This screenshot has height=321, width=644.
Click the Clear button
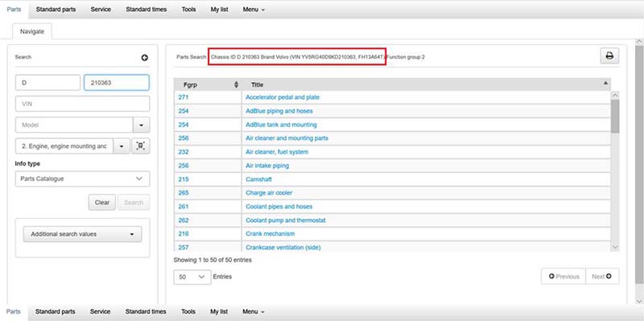[102, 203]
